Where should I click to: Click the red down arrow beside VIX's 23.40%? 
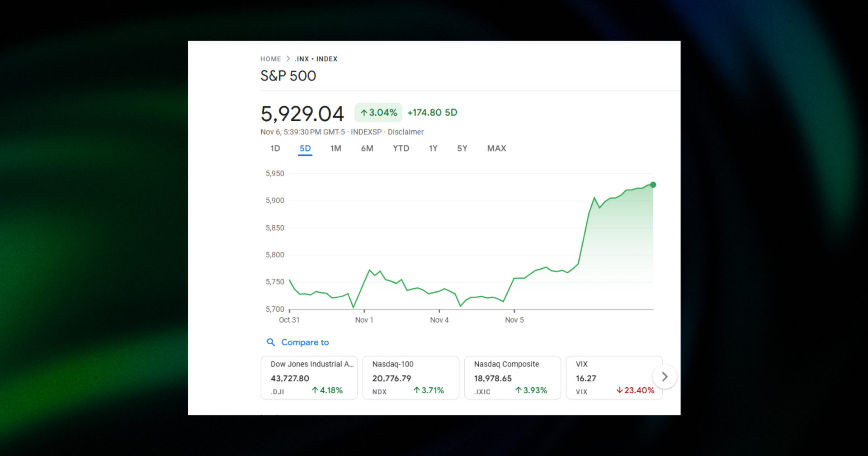(x=619, y=390)
